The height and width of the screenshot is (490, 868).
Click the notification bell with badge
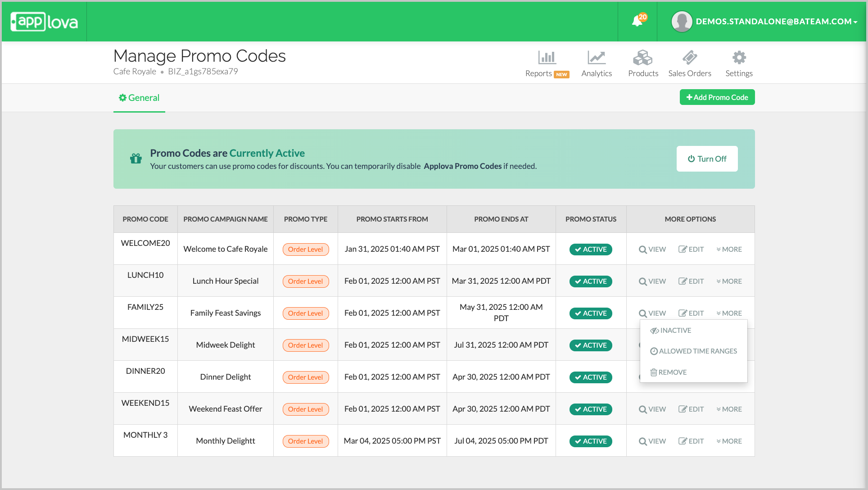click(637, 21)
